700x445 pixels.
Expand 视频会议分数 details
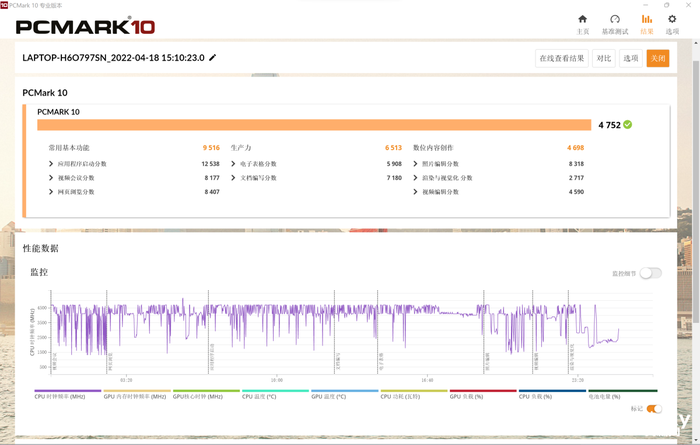52,178
